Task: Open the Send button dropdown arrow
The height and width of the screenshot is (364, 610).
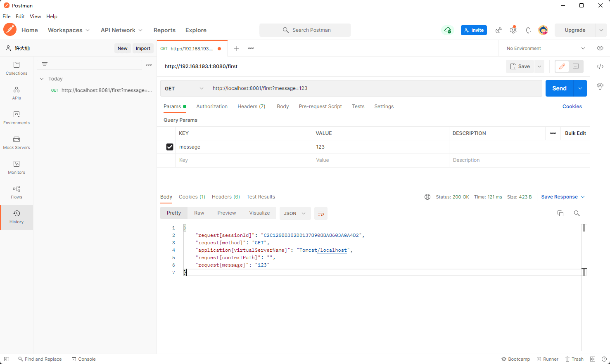Action: [x=580, y=88]
